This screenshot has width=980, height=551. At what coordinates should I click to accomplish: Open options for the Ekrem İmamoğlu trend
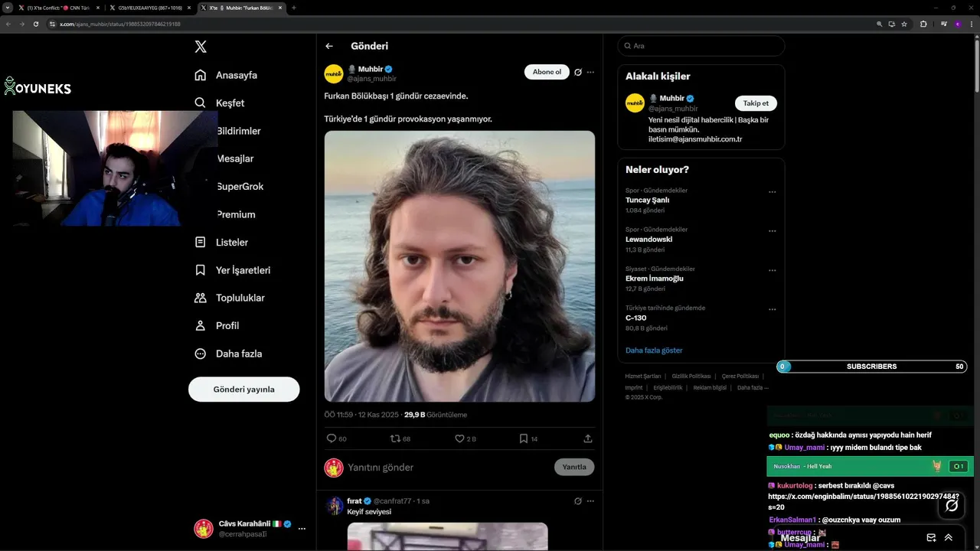772,270
